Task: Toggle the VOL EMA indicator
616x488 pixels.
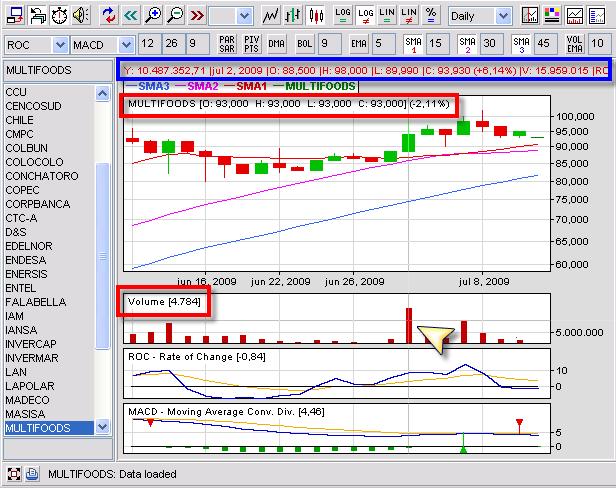Action: [x=575, y=44]
